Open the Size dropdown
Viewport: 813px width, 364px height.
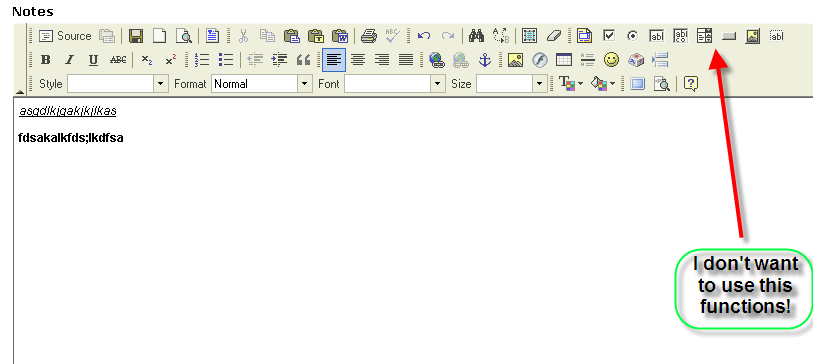(512, 84)
